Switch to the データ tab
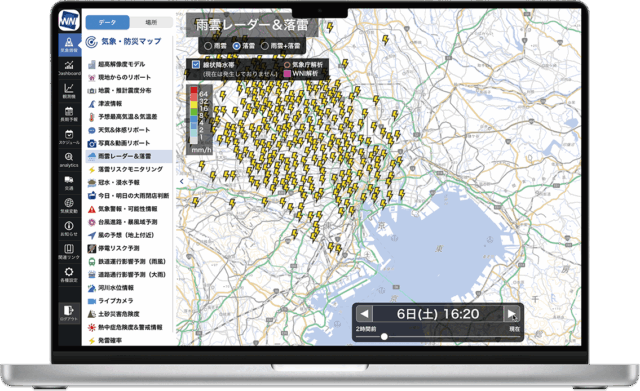This screenshot has width=640, height=391. [x=107, y=22]
